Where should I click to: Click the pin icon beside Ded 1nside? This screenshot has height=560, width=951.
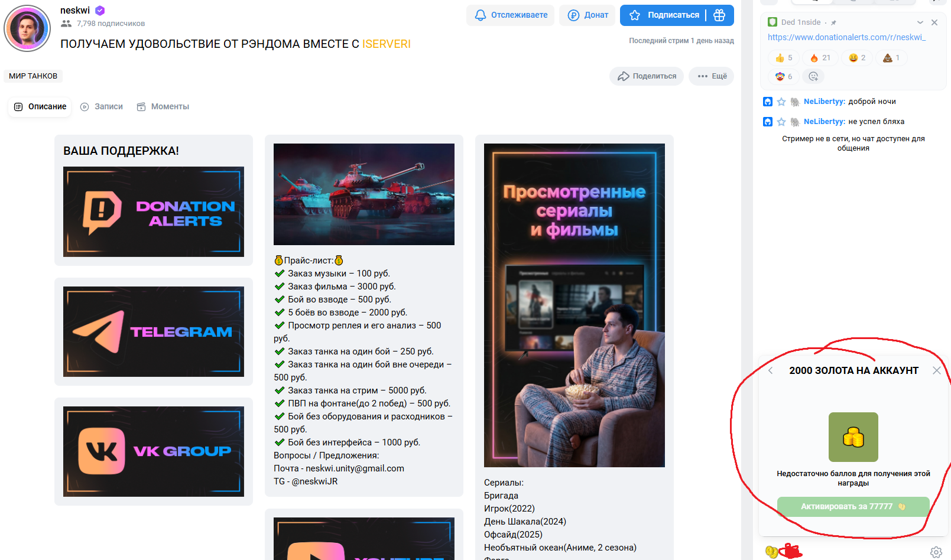coord(833,22)
